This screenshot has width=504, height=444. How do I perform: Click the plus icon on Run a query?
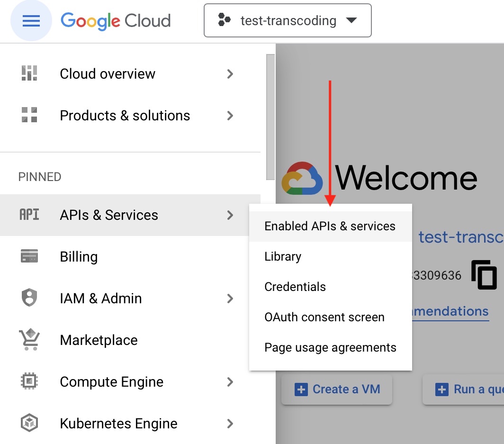click(x=442, y=390)
